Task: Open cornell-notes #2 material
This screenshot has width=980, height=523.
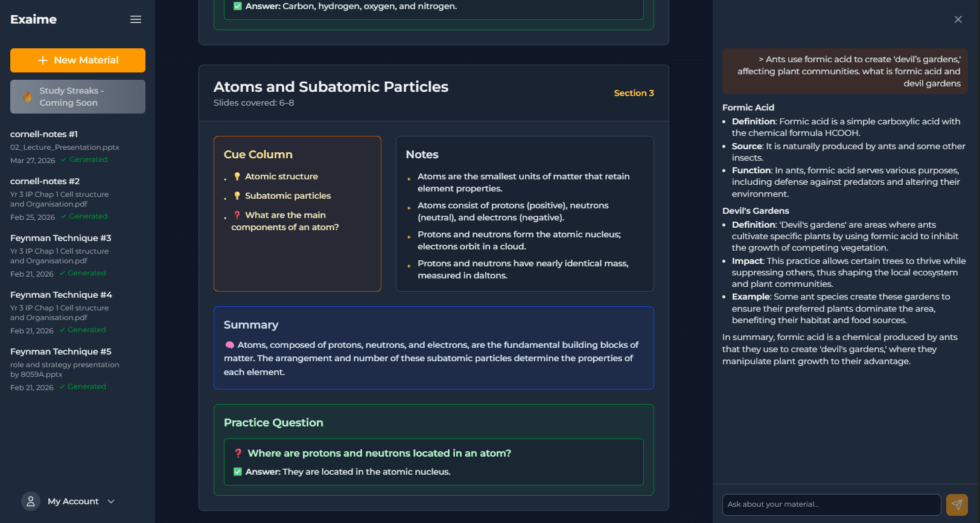Action: (x=78, y=199)
